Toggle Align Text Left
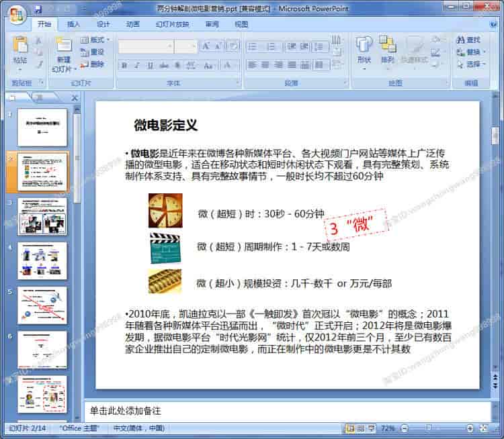Viewport: 504px width, 439px height. [x=252, y=65]
